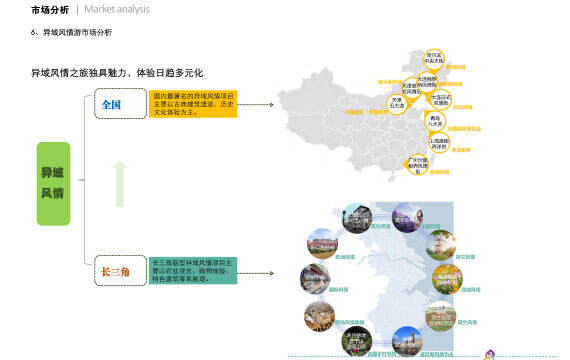This screenshot has width=570, height=360.
Task: Select the 全国 dashed label box
Action: pos(120,104)
